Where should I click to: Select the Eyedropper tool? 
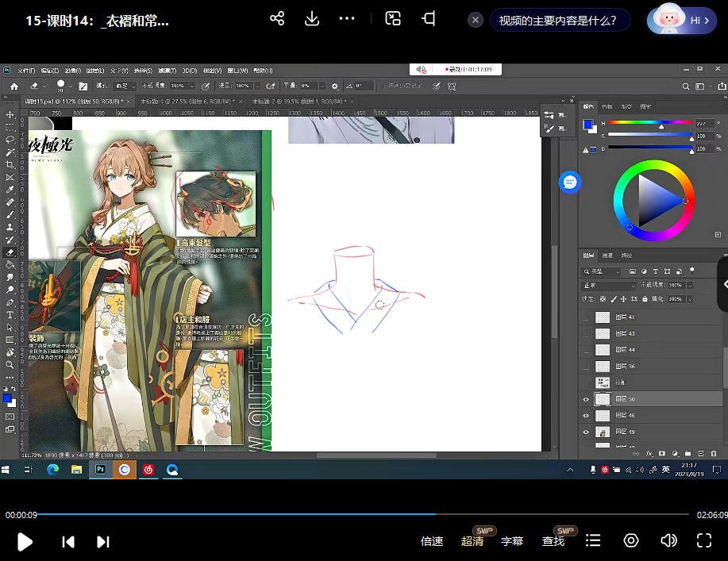[x=10, y=190]
